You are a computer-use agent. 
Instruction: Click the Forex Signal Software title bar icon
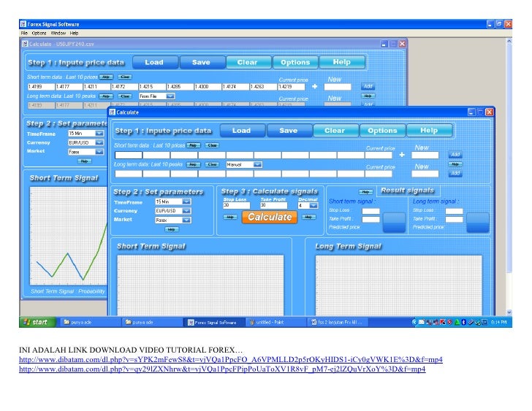pyautogui.click(x=23, y=23)
